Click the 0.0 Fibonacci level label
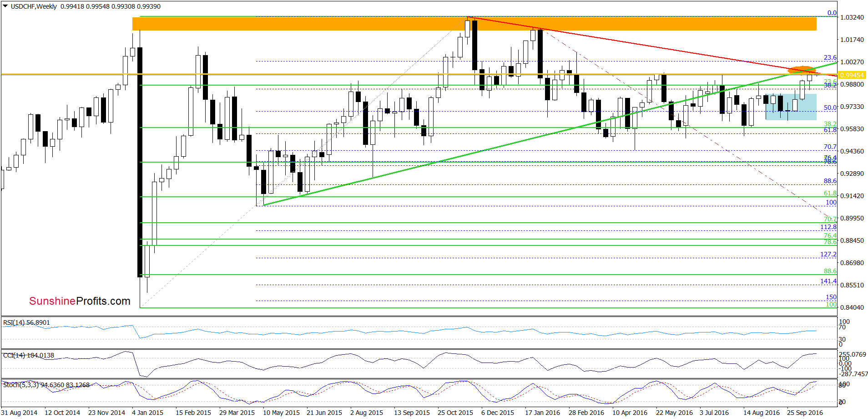 pyautogui.click(x=832, y=13)
